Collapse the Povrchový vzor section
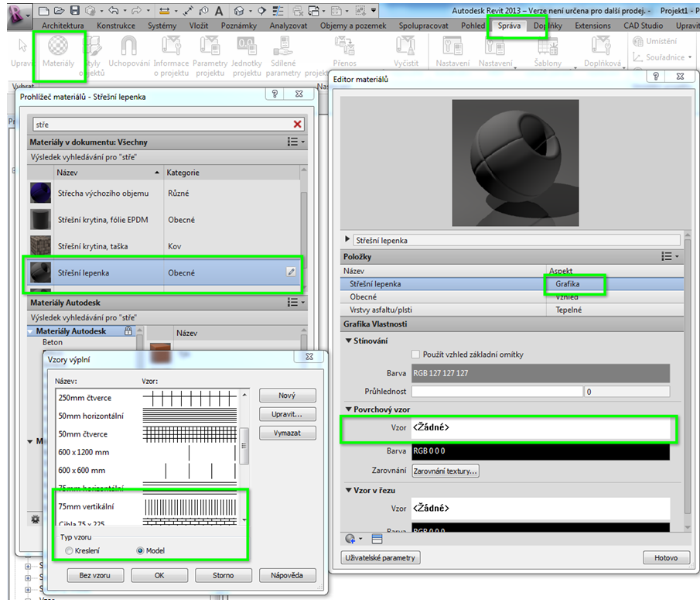This screenshot has width=700, height=603. (347, 409)
